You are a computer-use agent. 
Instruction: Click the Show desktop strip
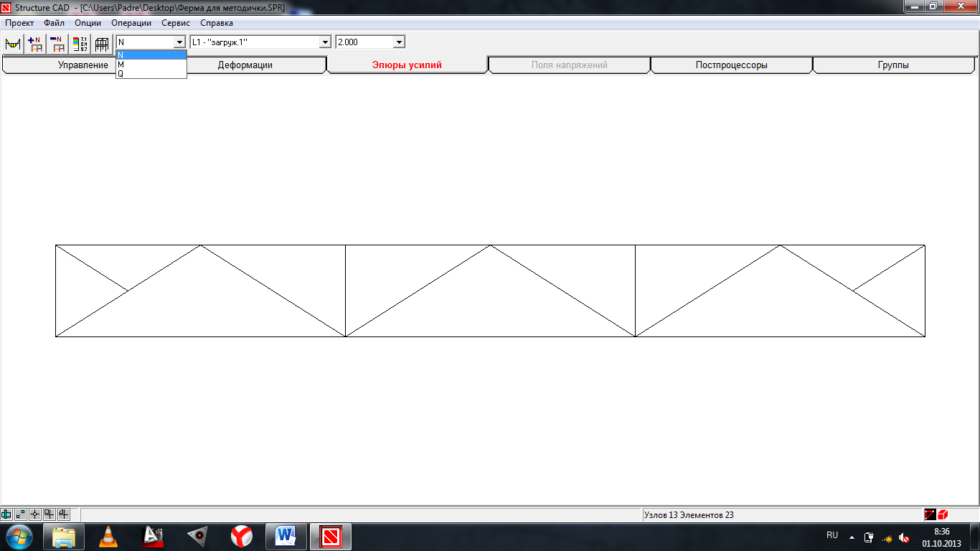coord(975,537)
